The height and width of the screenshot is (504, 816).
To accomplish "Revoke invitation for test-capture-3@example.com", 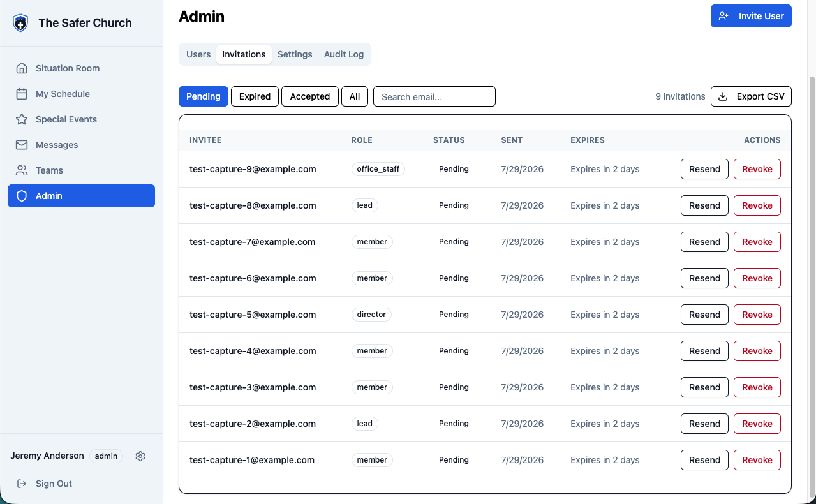I will (x=757, y=387).
